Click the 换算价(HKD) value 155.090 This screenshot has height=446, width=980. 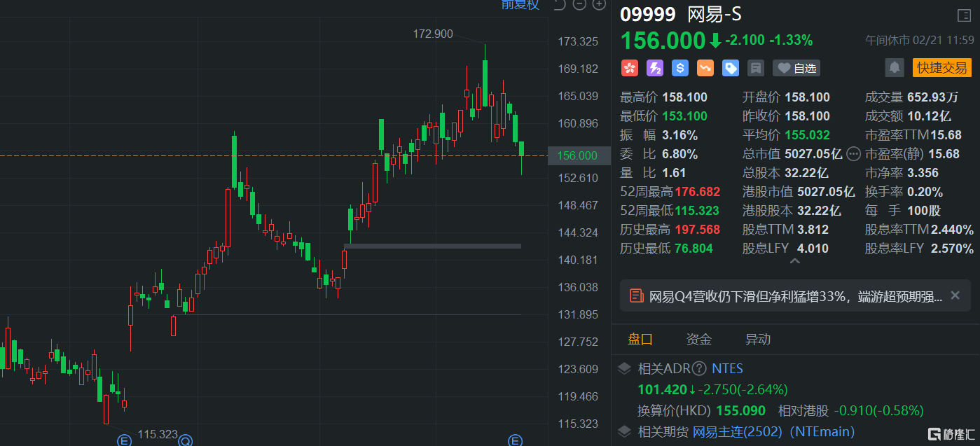pyautogui.click(x=742, y=411)
